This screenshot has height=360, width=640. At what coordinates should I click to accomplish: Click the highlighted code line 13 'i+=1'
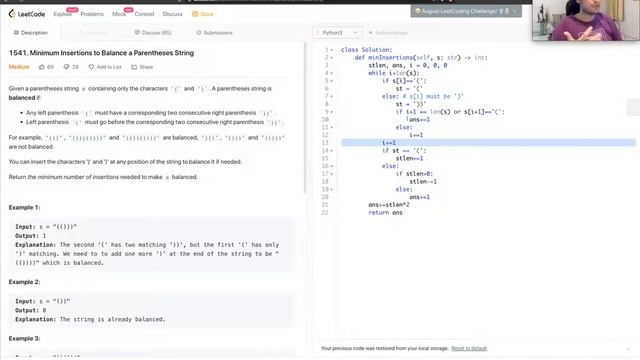[x=488, y=142]
